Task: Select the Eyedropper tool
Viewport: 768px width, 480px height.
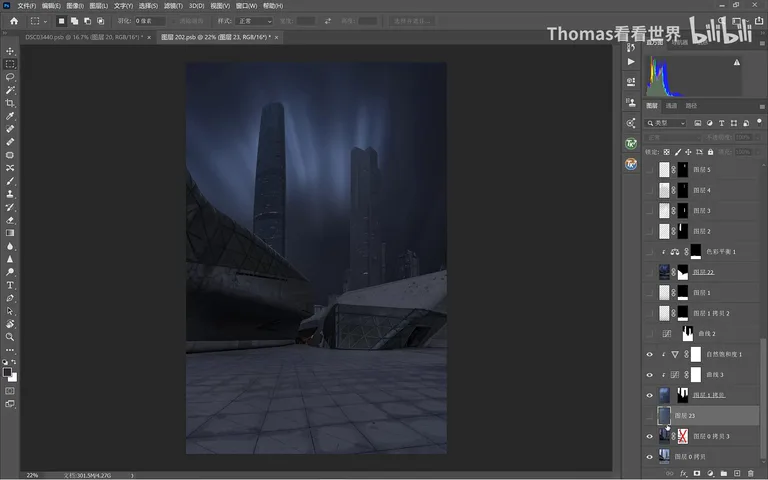Action: coord(10,116)
